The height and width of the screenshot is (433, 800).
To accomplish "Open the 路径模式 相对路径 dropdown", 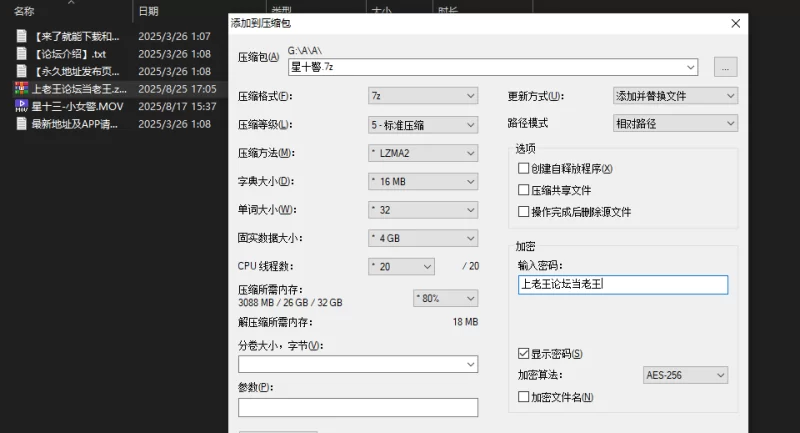I will point(675,123).
